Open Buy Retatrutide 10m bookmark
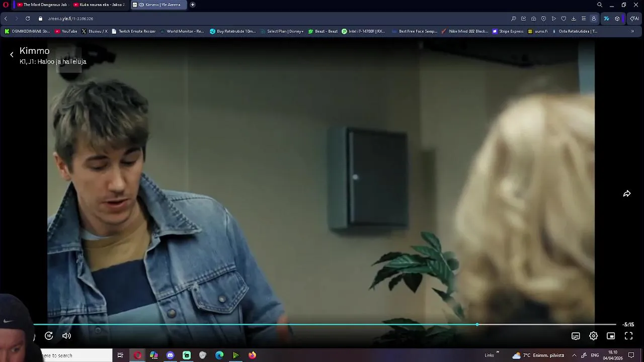 (233, 31)
